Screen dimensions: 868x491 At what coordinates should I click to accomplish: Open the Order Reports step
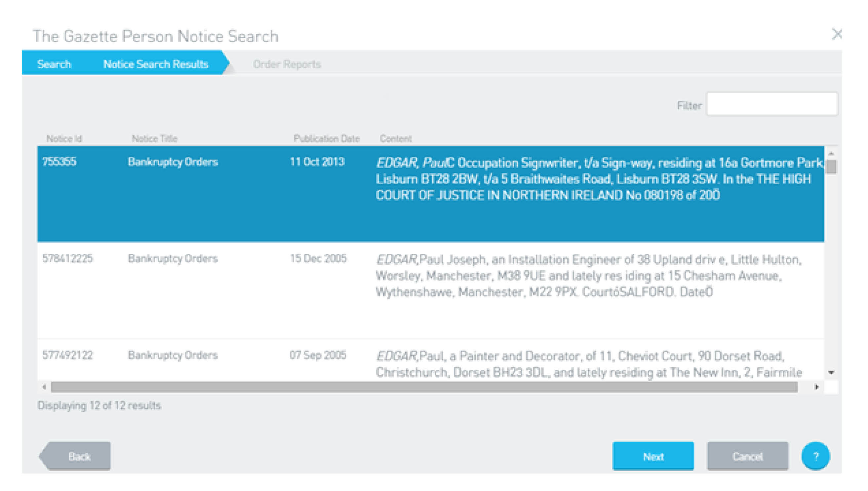tap(287, 64)
